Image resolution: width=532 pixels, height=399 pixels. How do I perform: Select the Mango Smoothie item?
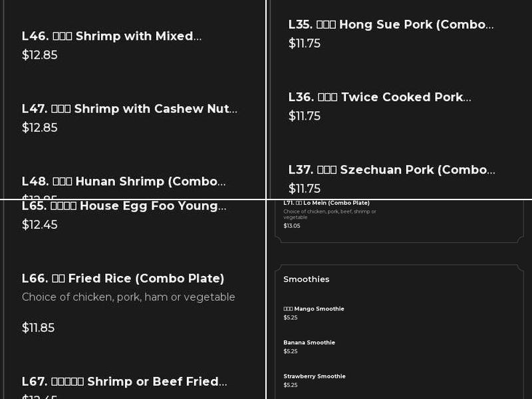coord(314,309)
